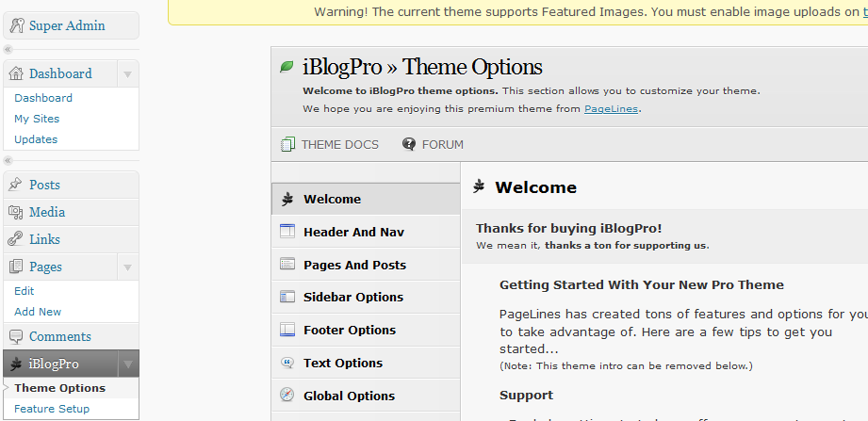This screenshot has height=421, width=868.
Task: Click the Media camera icon
Action: coord(15,212)
